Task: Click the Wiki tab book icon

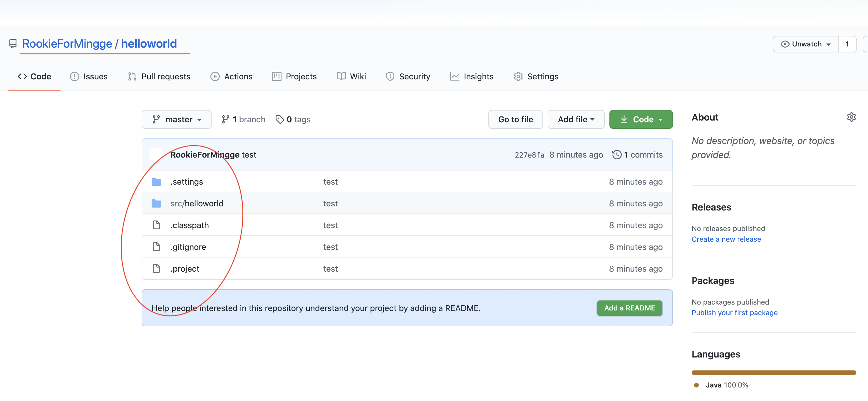Action: click(341, 76)
